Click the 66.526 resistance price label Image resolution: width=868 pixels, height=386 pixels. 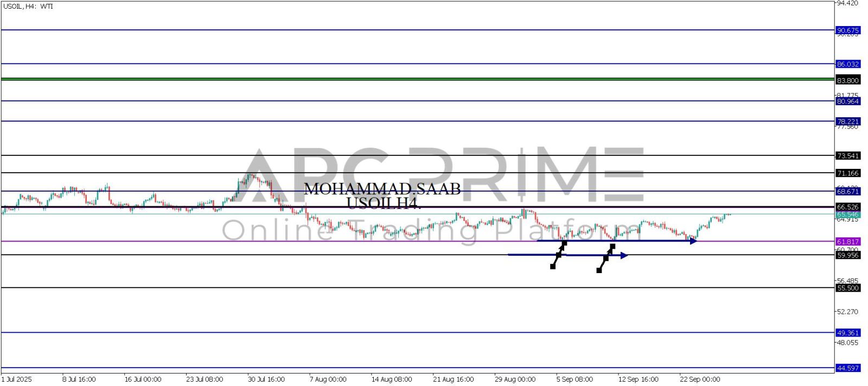[847, 207]
